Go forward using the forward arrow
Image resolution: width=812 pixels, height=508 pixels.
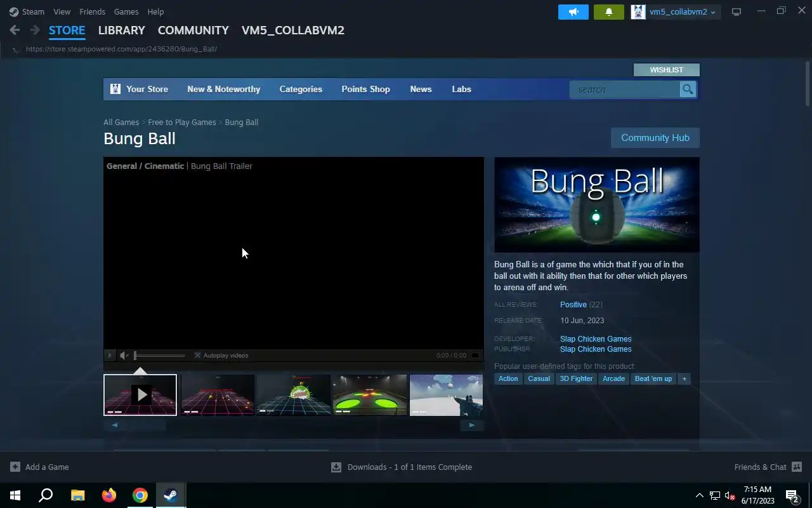coord(35,30)
